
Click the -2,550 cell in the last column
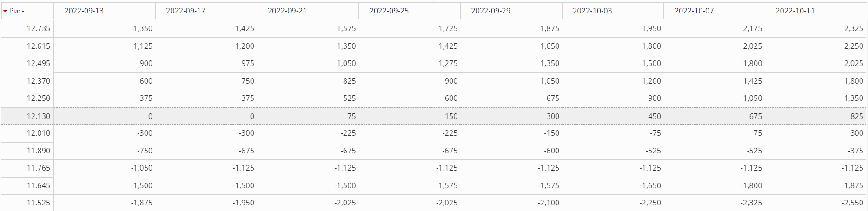point(852,203)
